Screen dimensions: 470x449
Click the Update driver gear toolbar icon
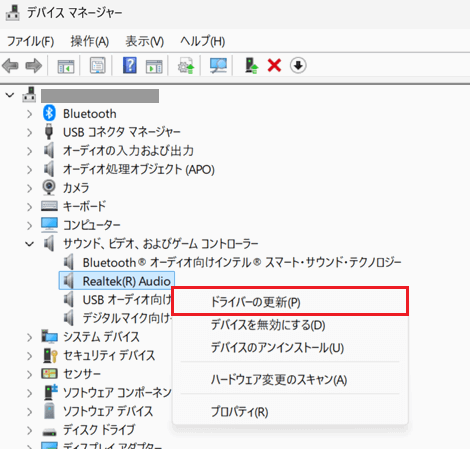tap(186, 66)
